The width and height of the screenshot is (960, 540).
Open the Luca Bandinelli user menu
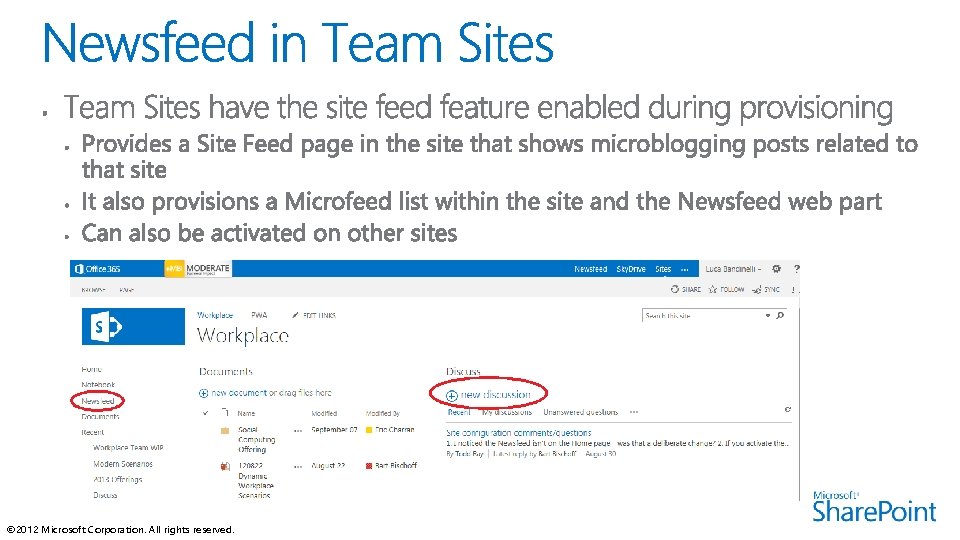733,269
